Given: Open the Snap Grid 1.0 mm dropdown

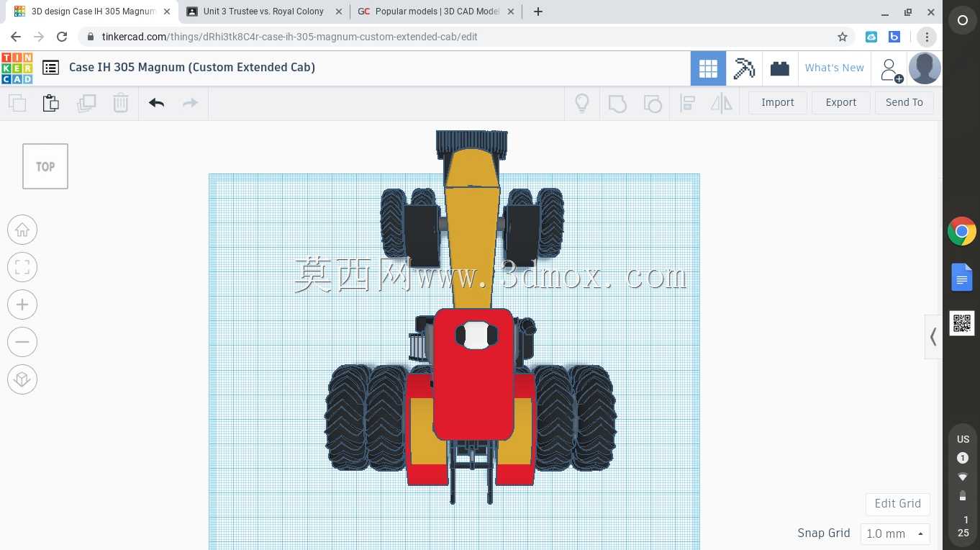Looking at the screenshot, I should click(895, 534).
